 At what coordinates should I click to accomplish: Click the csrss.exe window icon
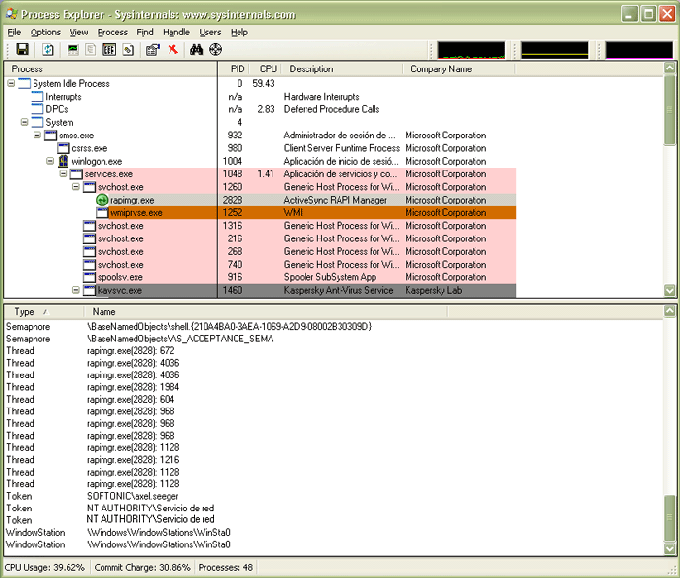point(63,148)
